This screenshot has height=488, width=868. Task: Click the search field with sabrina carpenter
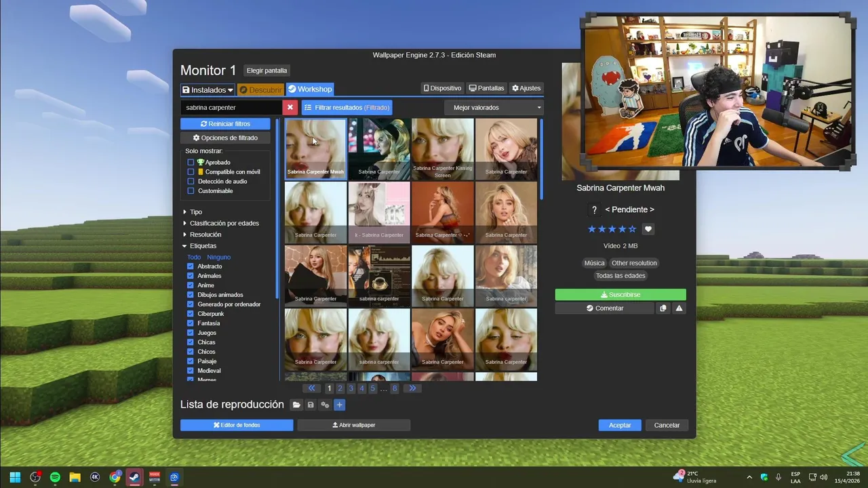click(x=231, y=107)
